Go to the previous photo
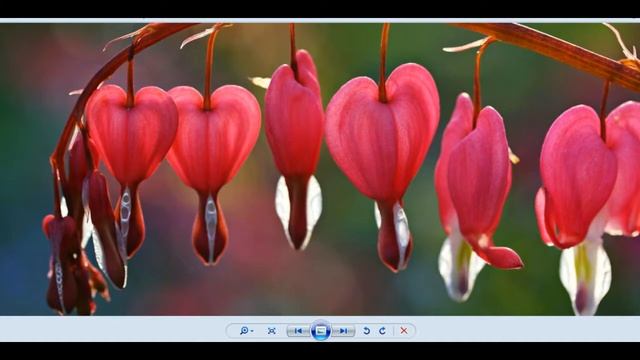This screenshot has width=640, height=360. 298,331
